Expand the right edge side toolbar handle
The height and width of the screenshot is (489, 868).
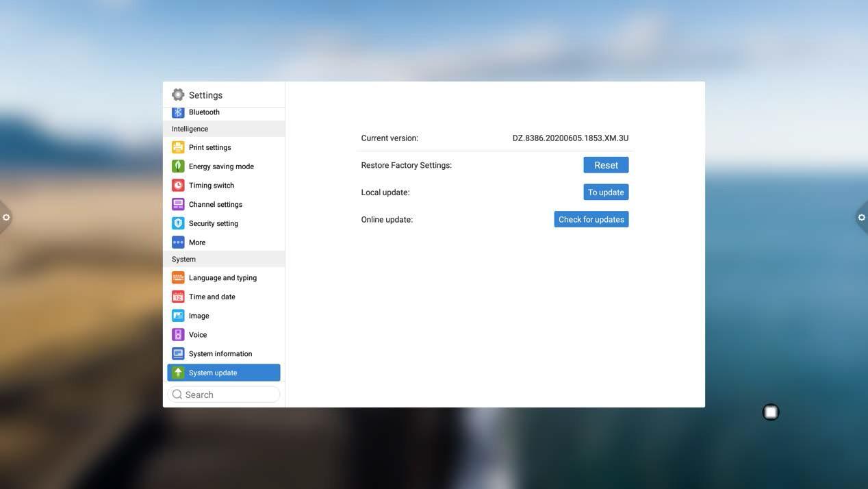[x=861, y=218]
